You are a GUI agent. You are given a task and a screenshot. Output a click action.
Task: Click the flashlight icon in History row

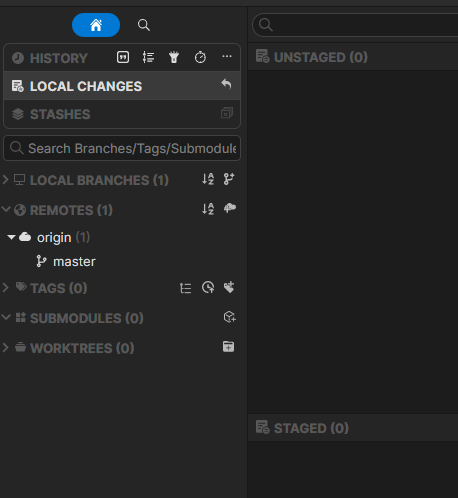tap(174, 57)
